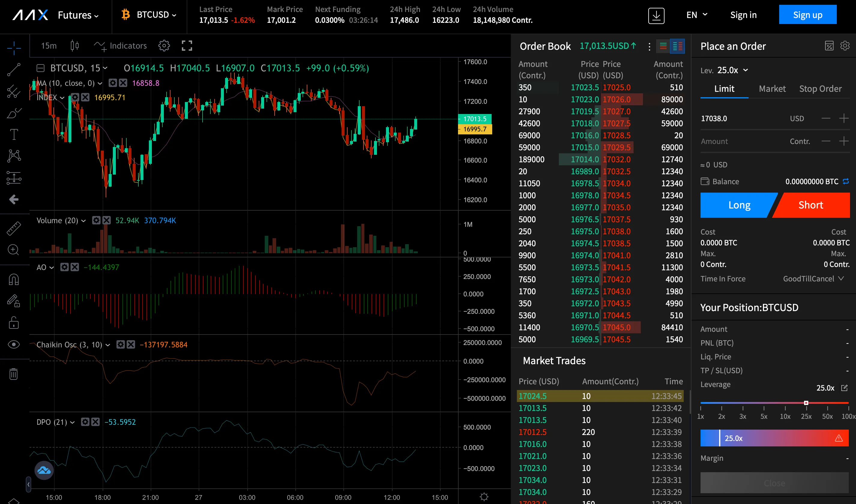Edit position leverage icon next to 25.0x
856x504 pixels.
[x=844, y=388]
